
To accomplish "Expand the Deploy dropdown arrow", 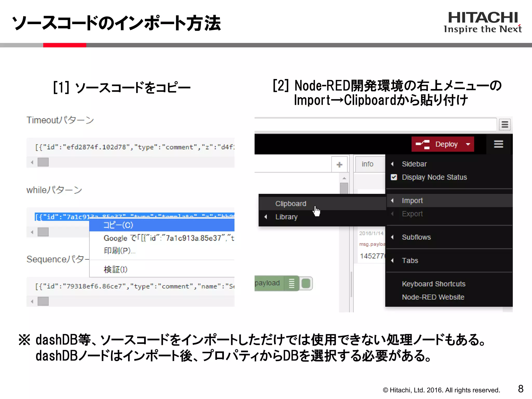I will point(468,144).
